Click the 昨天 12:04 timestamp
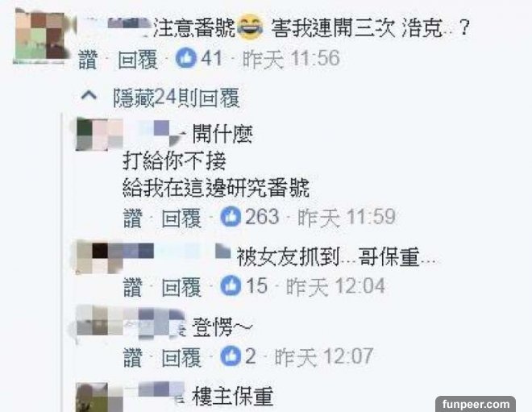Image resolution: width=532 pixels, height=412 pixels. (335, 286)
